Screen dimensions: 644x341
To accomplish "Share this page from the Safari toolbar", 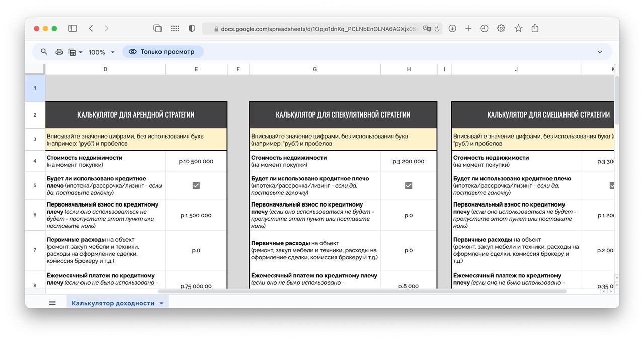I will 535,28.
